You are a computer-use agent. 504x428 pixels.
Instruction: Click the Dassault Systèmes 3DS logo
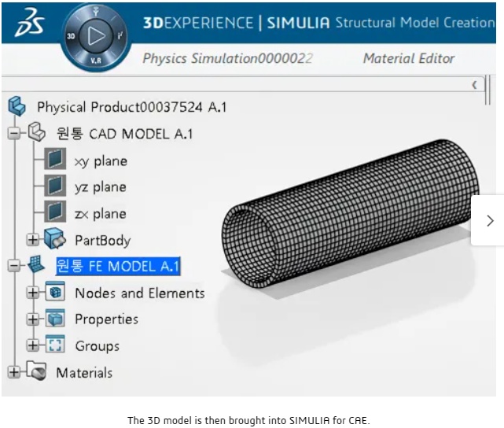point(30,23)
